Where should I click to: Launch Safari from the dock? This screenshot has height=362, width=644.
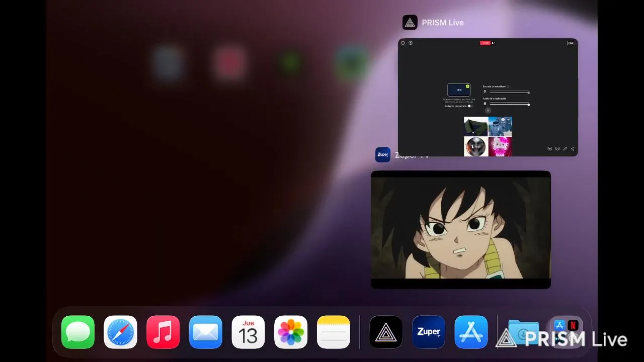pos(121,332)
